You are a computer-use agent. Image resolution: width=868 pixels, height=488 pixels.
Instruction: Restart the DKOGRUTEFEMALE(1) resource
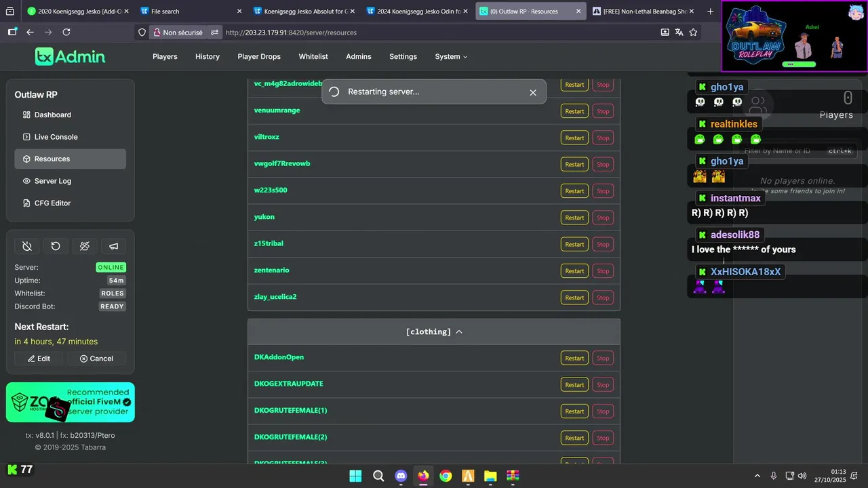point(574,411)
